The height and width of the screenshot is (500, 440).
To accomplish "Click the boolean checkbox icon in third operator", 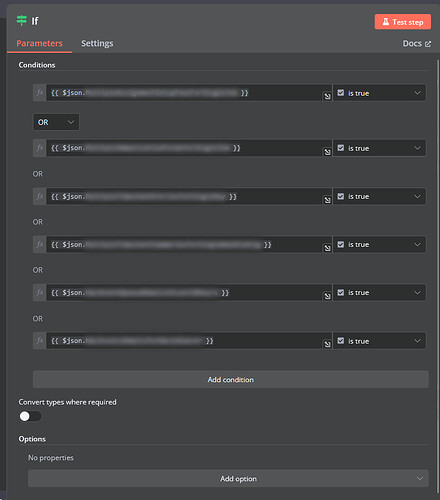I will tap(341, 196).
